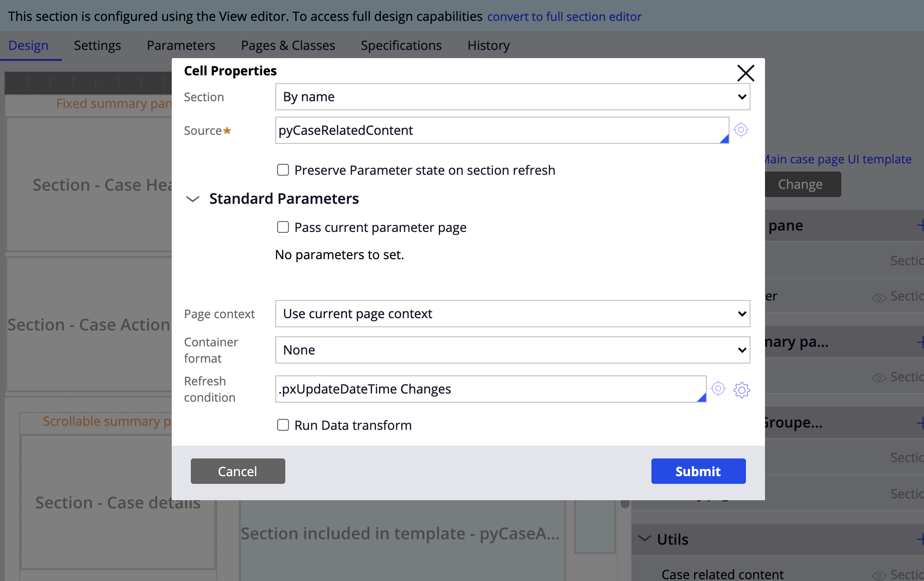The image size is (924, 581).
Task: Collapse the Standard Parameters section
Action: click(193, 199)
